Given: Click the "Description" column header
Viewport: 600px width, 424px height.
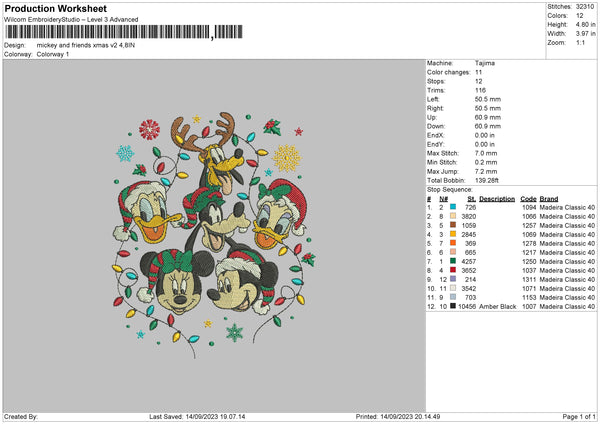Looking at the screenshot, I should pos(497,199).
